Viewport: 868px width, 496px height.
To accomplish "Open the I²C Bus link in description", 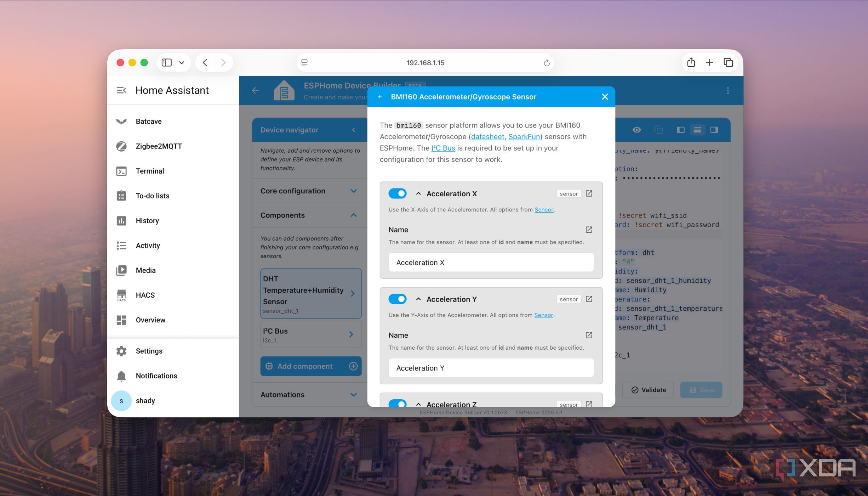I will click(443, 148).
